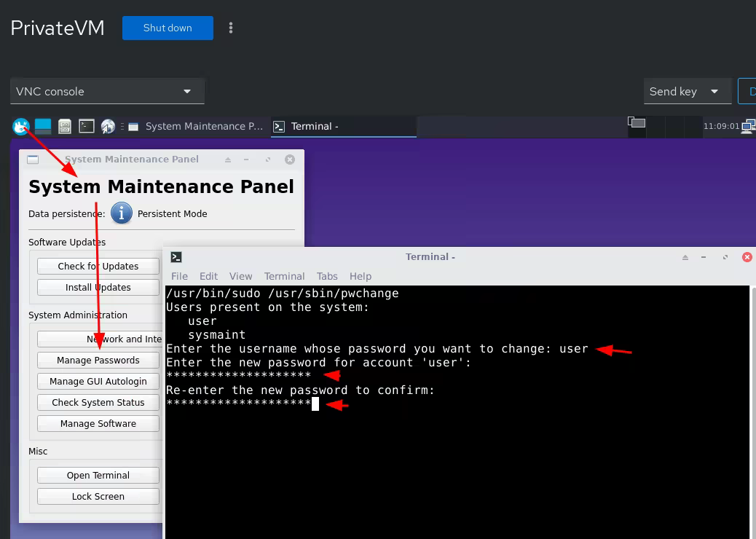Screen dimensions: 756x539
Task: Open the file manager launcher icon
Action: pyautogui.click(x=65, y=126)
